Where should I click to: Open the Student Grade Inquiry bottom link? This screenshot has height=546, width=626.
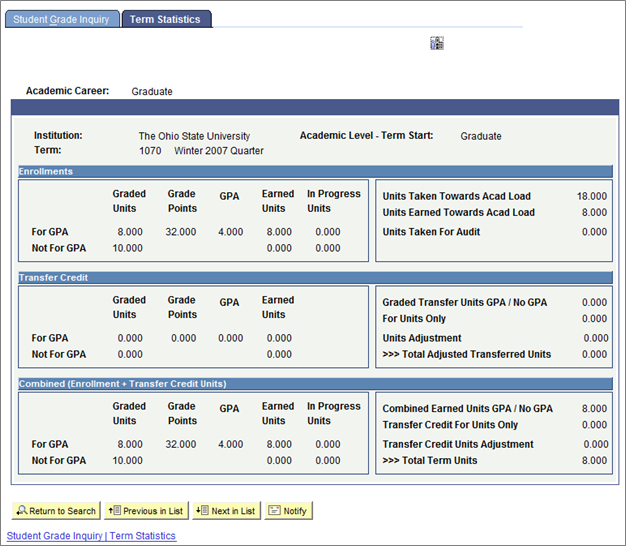54,536
